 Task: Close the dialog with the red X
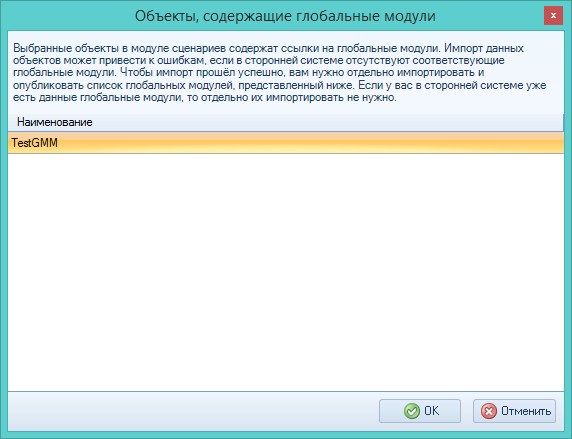(x=553, y=16)
